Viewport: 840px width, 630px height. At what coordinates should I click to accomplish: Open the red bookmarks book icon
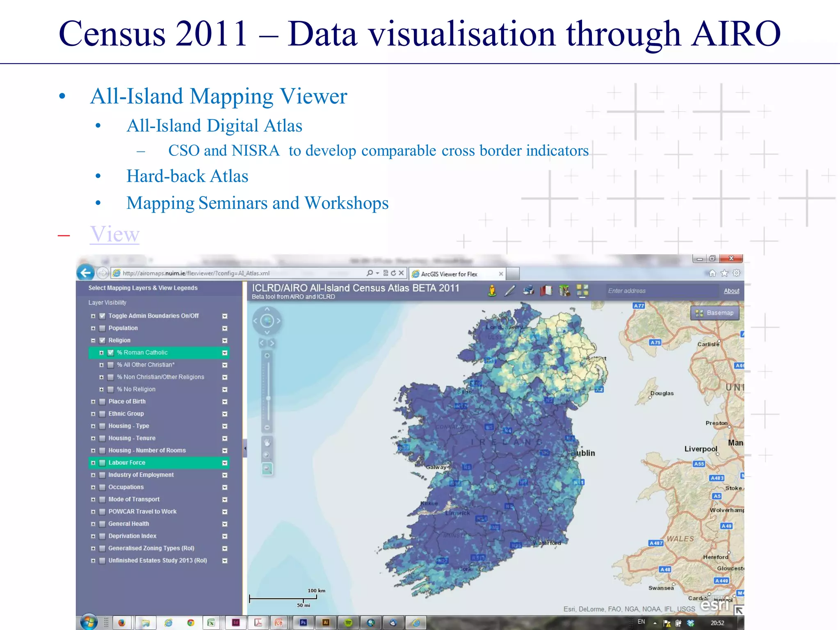click(x=546, y=291)
